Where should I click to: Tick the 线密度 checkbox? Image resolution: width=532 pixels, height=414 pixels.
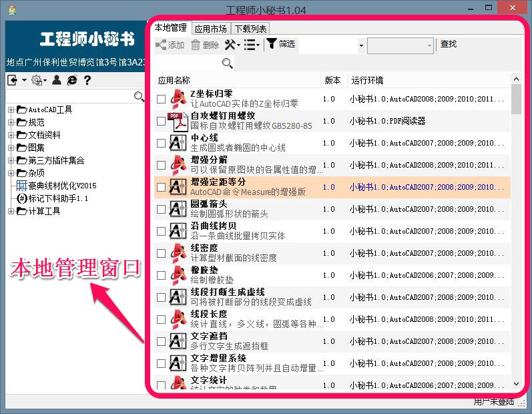(x=161, y=254)
